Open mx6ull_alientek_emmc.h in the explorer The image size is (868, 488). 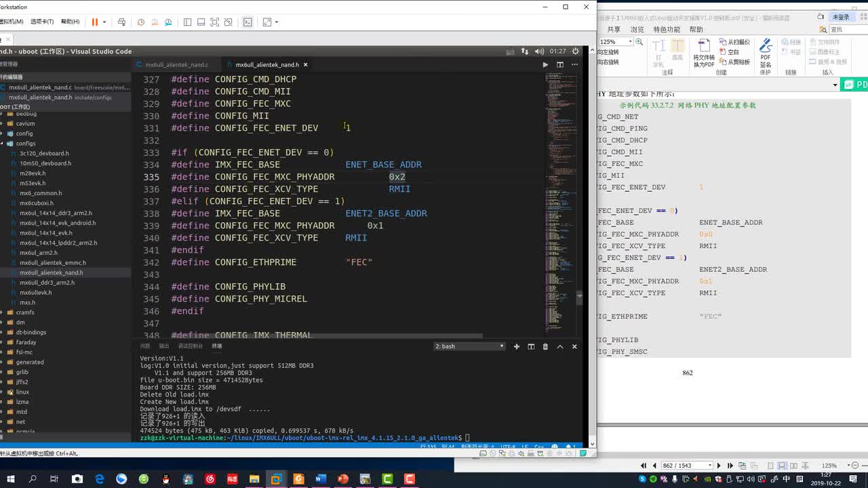pos(52,262)
